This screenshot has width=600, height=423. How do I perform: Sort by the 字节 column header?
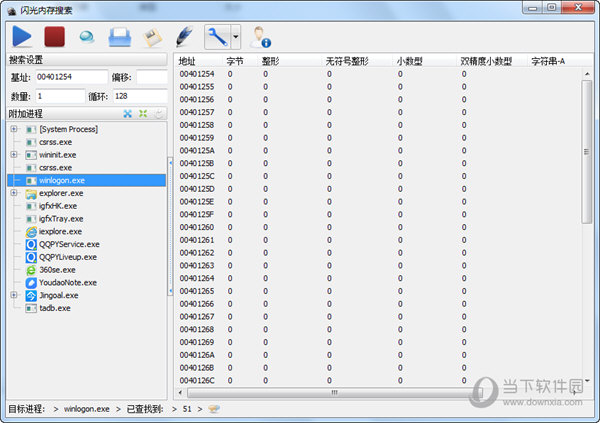pyautogui.click(x=240, y=61)
